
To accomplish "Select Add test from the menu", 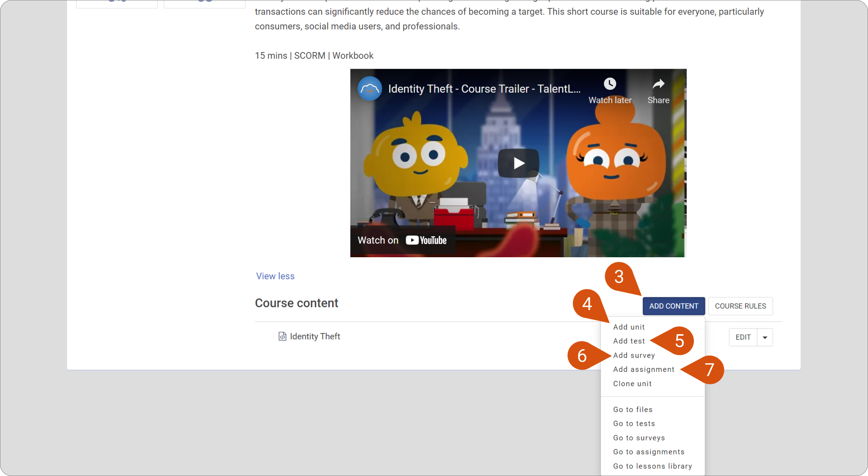I will [629, 341].
